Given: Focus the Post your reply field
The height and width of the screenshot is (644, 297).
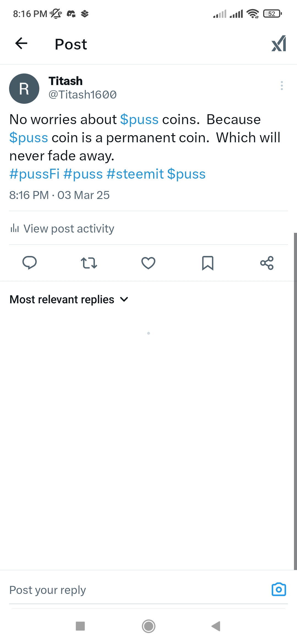Looking at the screenshot, I should pyautogui.click(x=137, y=590).
